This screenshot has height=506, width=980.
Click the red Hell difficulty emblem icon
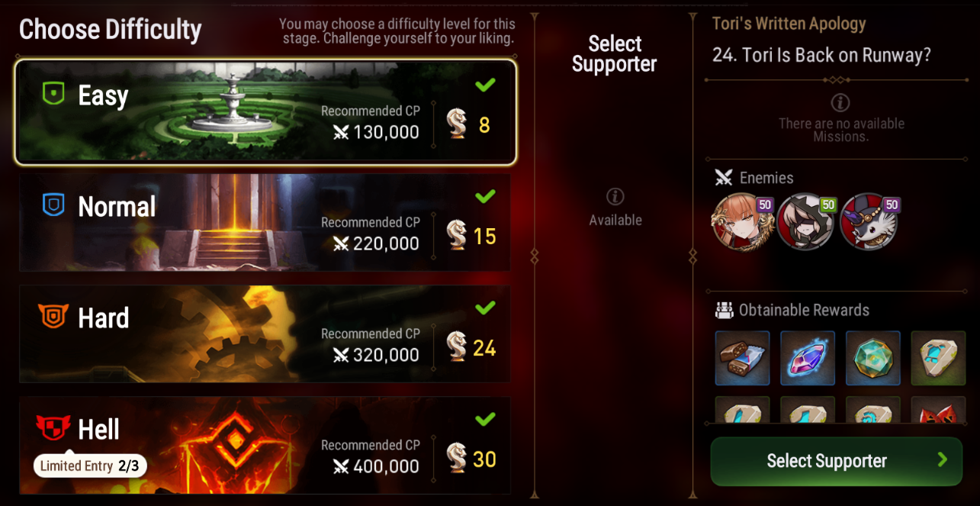53,428
